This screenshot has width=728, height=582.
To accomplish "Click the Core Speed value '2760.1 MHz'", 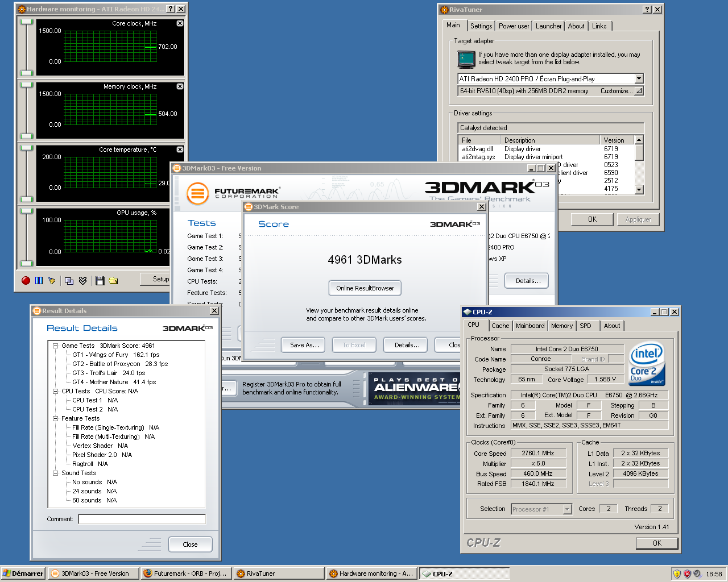I will coord(538,453).
